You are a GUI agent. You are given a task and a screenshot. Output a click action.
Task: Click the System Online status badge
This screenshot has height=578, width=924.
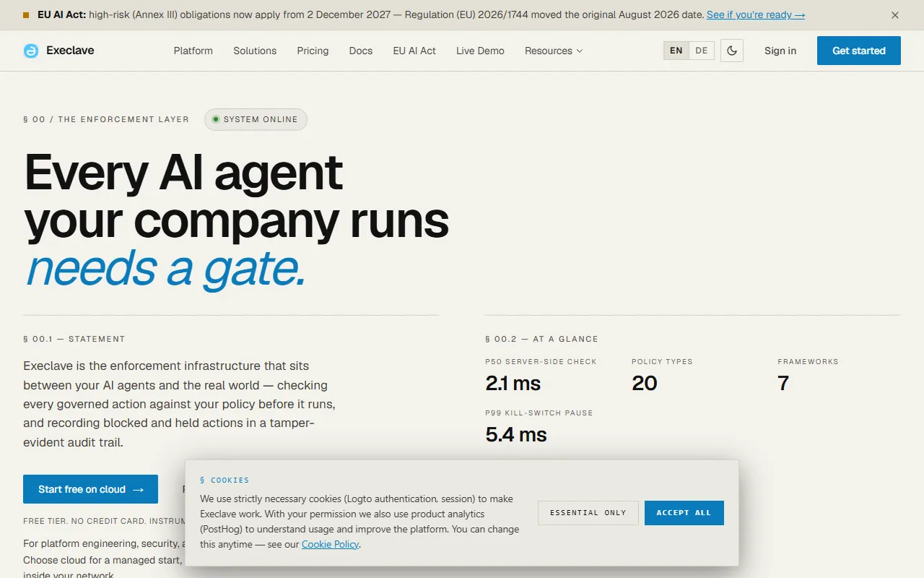point(256,119)
